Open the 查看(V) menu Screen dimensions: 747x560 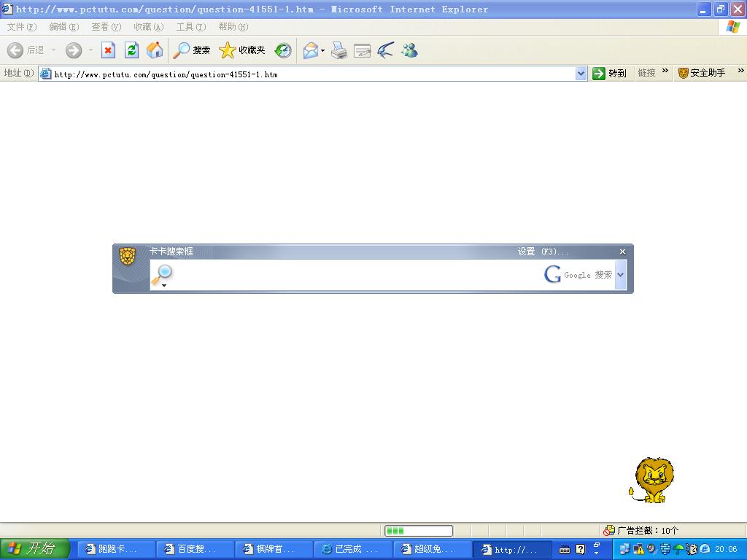pos(107,27)
